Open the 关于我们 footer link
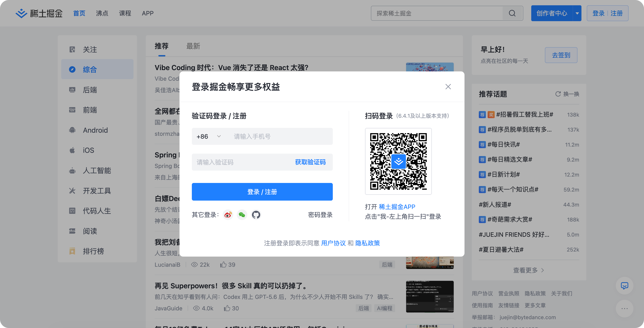 (x=561, y=293)
